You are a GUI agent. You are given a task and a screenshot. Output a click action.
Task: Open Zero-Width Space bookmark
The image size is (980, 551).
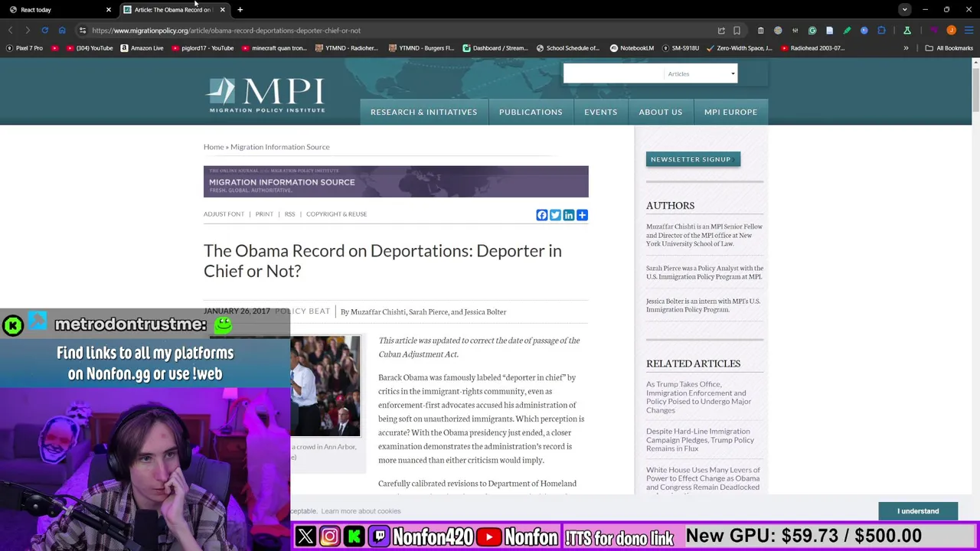(739, 48)
